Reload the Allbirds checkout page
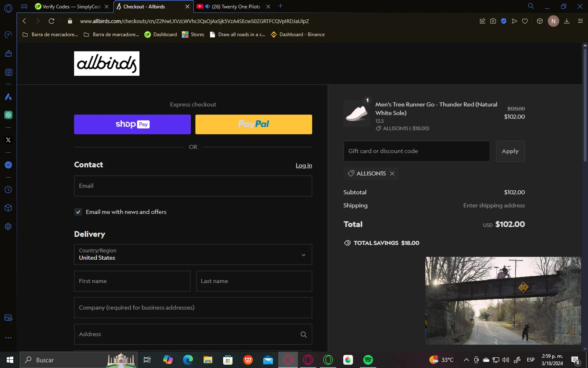 pos(51,21)
